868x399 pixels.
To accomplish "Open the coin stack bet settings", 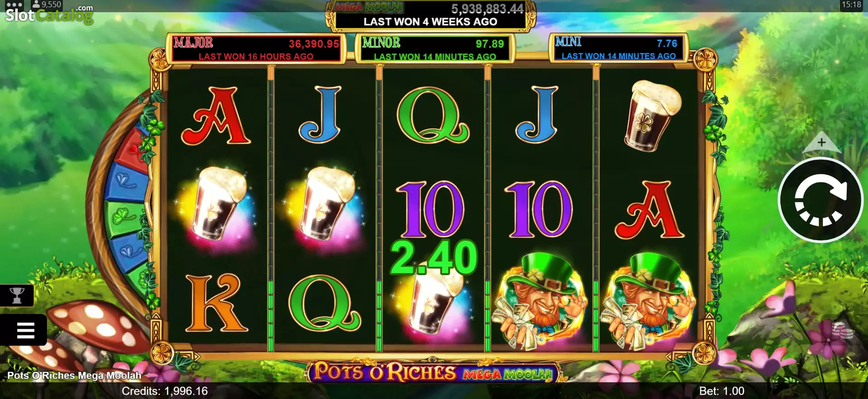I will pos(842,330).
